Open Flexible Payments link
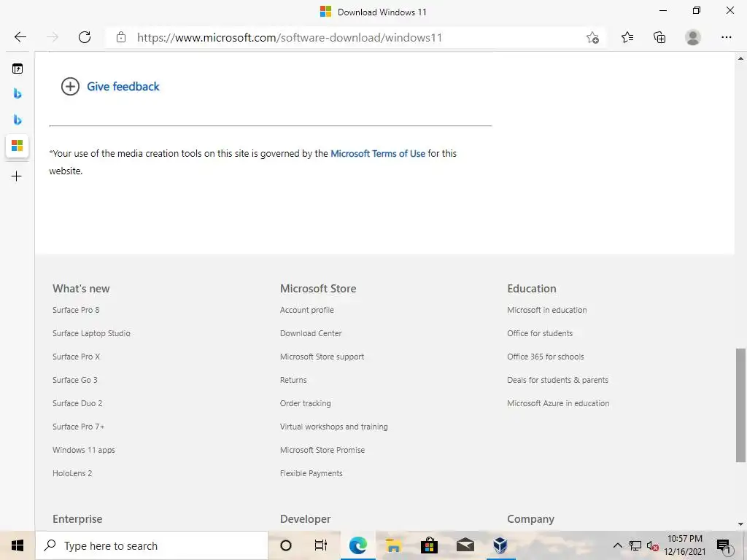Image resolution: width=747 pixels, height=560 pixels. point(311,473)
